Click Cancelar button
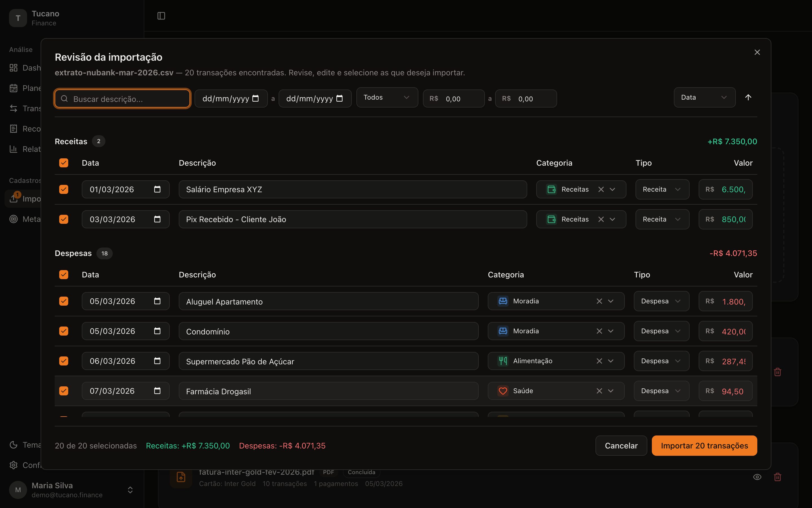 click(x=621, y=446)
